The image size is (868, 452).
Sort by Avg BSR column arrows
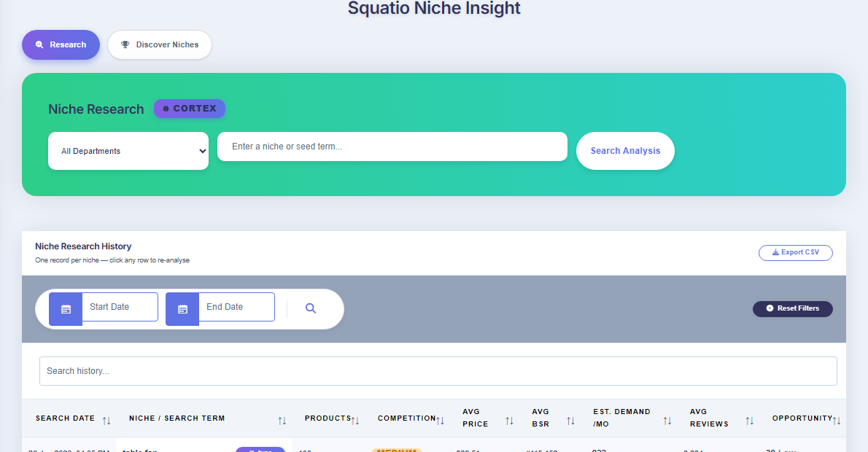[x=570, y=421]
